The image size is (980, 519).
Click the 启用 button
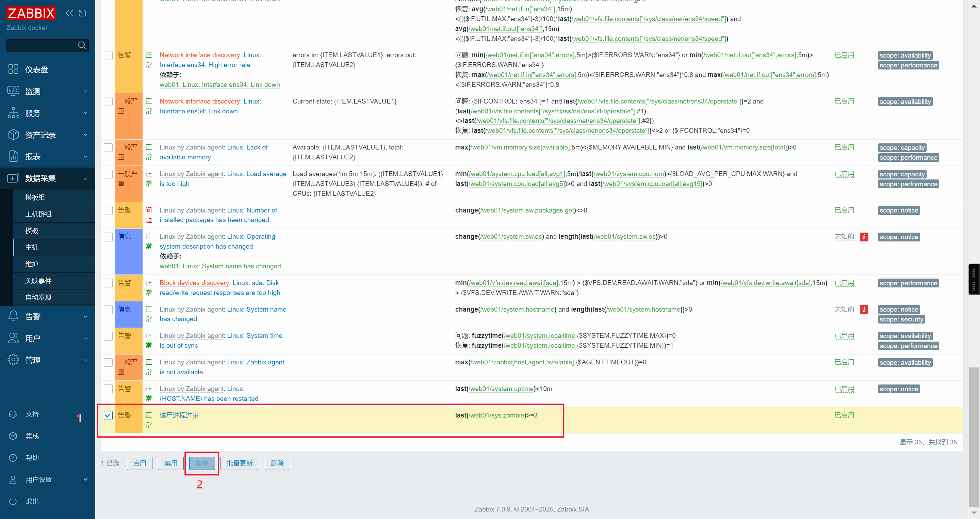[x=140, y=463]
